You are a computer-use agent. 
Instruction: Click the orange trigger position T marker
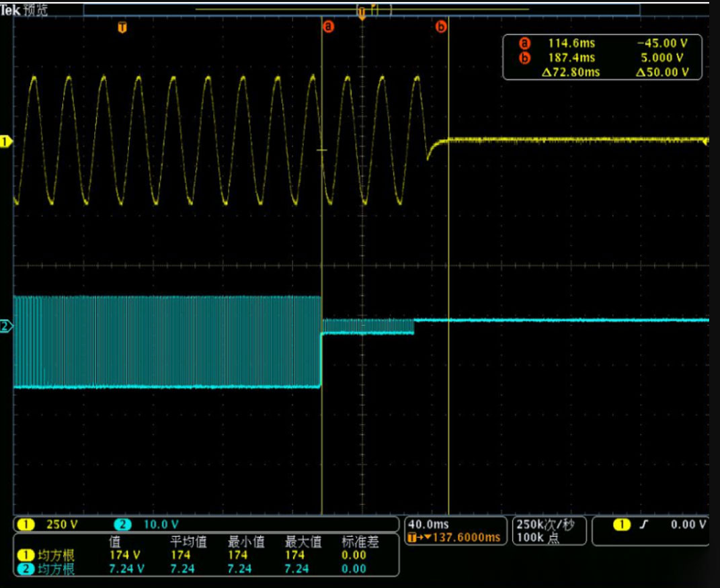point(362,13)
